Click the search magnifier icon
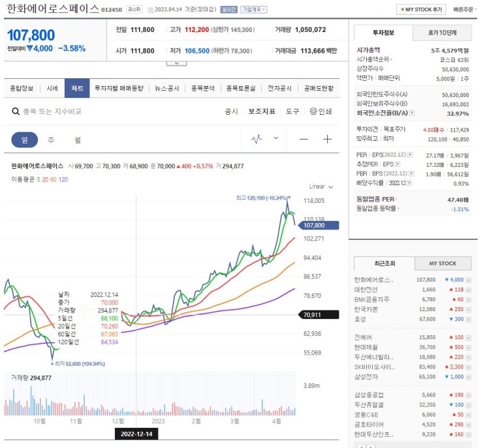The width and height of the screenshot is (485, 448). tap(16, 112)
